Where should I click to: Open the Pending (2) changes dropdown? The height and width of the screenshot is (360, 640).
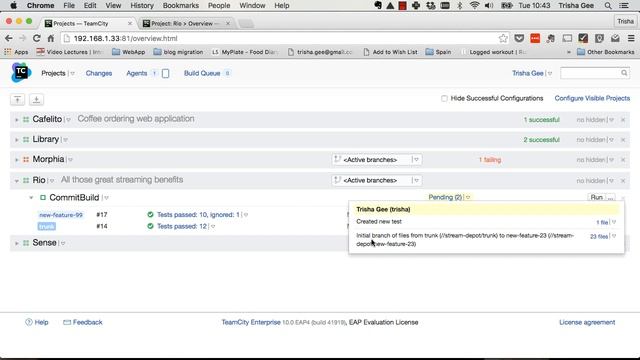click(449, 197)
